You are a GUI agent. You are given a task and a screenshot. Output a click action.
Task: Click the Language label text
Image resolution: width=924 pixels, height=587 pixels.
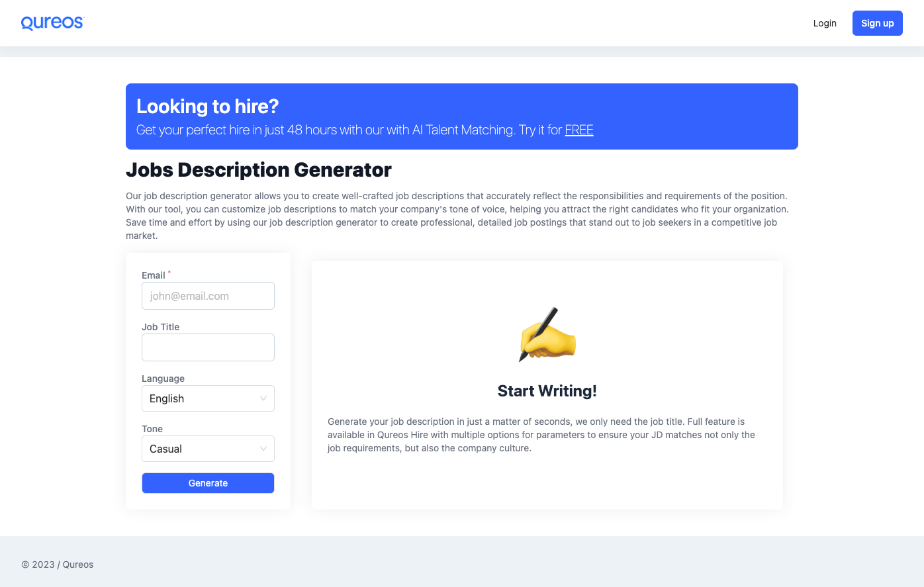pyautogui.click(x=163, y=379)
